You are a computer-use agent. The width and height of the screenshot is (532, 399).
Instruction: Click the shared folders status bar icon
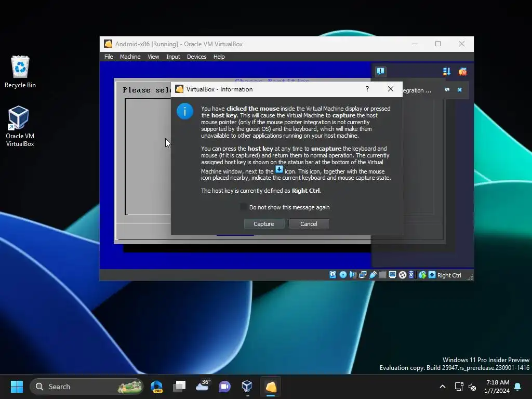tap(382, 275)
